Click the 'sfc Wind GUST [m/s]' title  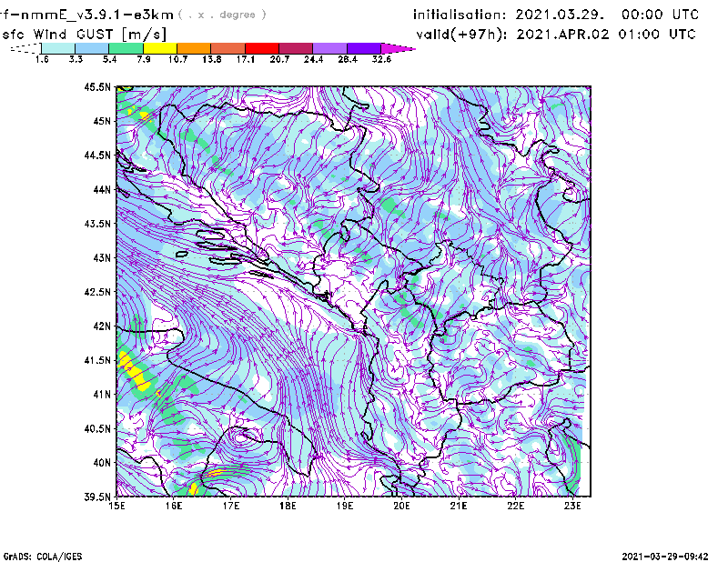pyautogui.click(x=84, y=35)
